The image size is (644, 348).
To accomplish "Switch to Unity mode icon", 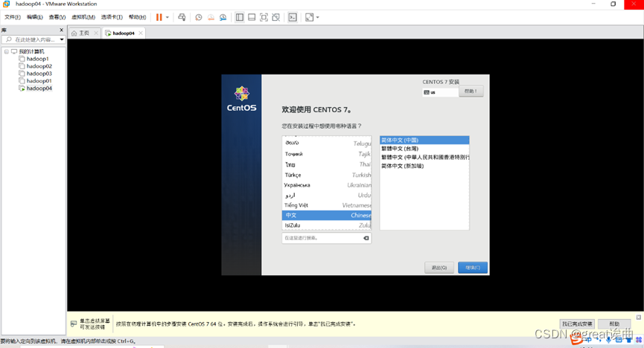I will pos(276,17).
